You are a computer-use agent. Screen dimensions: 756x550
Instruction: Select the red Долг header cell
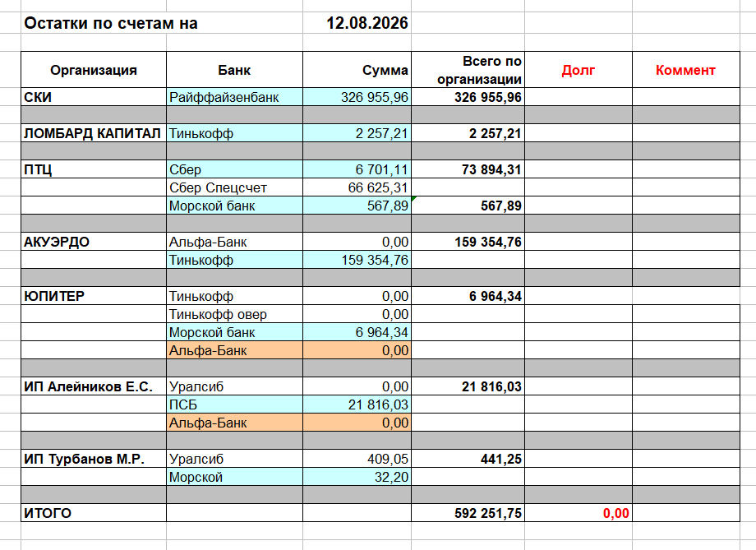click(x=578, y=70)
